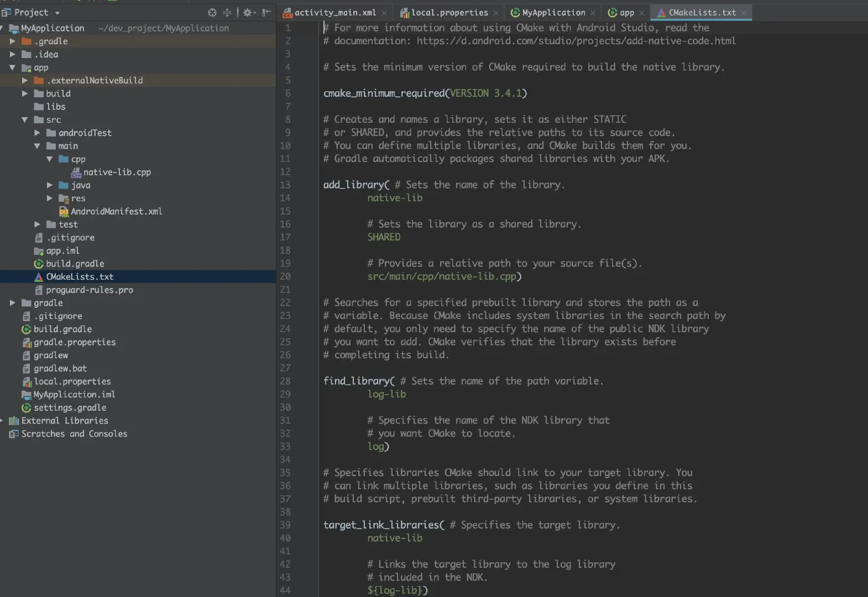Collapse the cpp folder

click(50, 159)
